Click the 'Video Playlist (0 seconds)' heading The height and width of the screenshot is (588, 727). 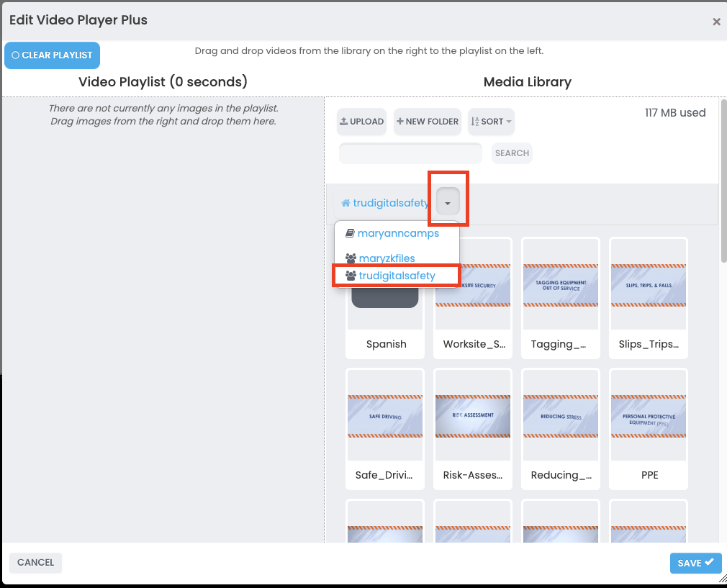click(x=163, y=81)
